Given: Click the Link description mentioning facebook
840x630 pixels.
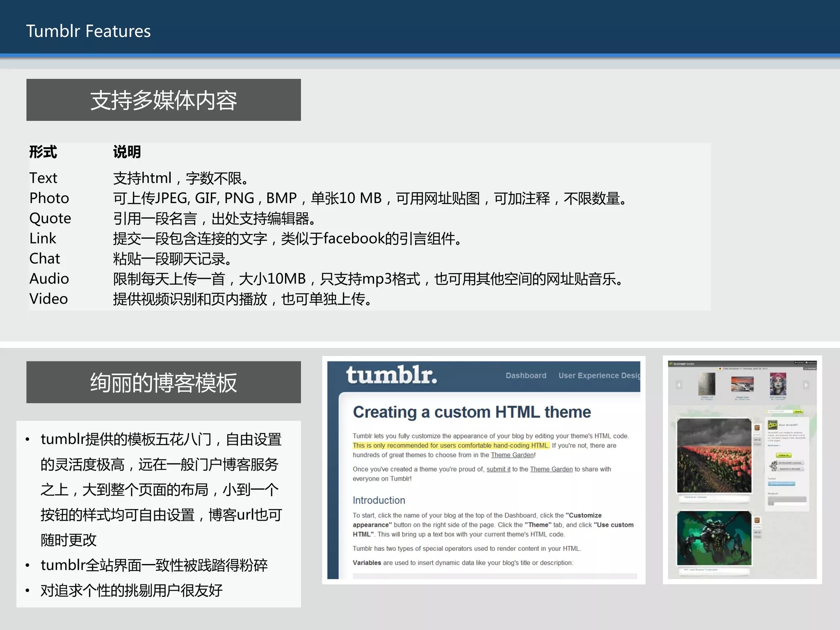Looking at the screenshot, I should (288, 238).
